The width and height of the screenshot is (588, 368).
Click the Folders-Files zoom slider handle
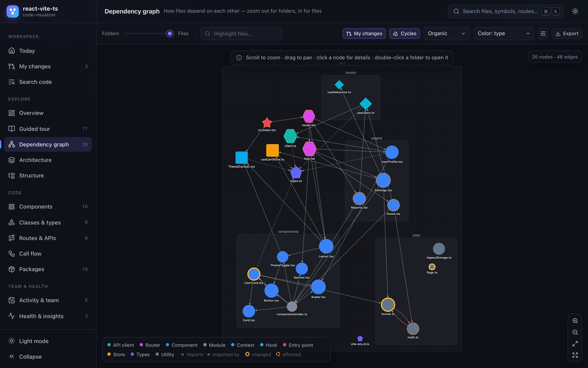(x=170, y=34)
